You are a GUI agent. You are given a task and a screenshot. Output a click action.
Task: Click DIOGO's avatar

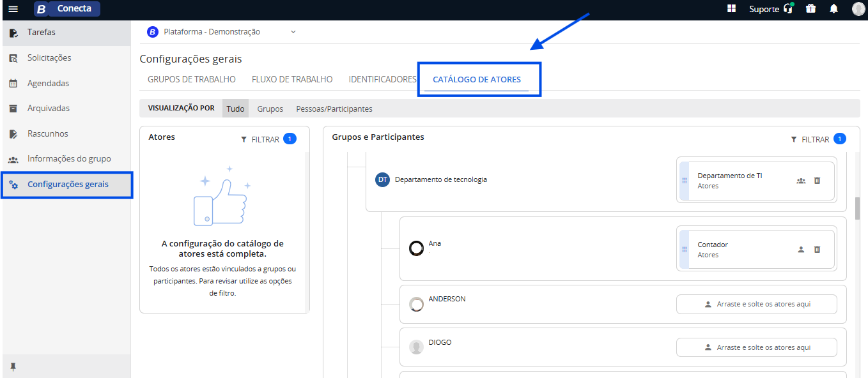click(417, 347)
